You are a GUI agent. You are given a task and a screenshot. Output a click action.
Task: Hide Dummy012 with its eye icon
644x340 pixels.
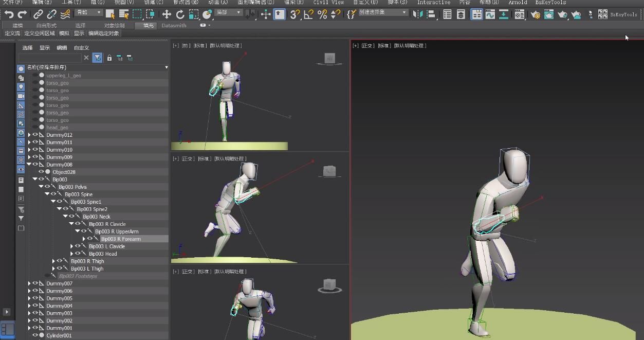35,135
